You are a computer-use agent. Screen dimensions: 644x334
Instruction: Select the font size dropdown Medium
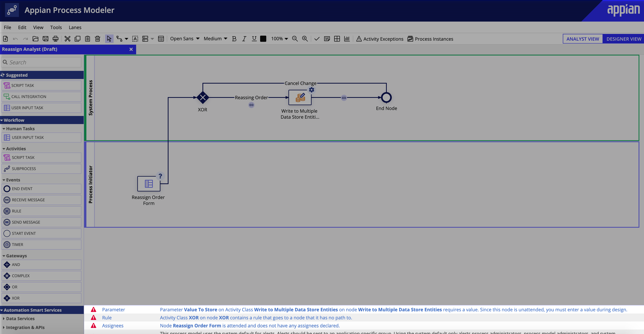pos(215,39)
